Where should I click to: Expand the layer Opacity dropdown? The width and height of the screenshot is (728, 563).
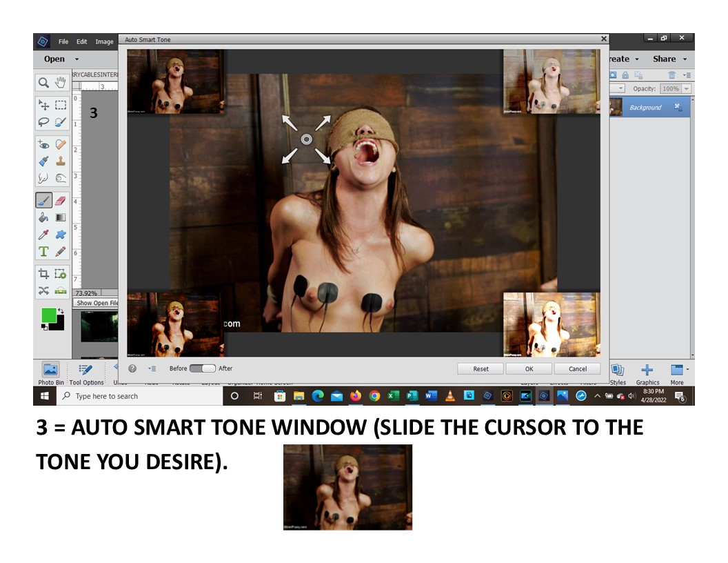684,89
